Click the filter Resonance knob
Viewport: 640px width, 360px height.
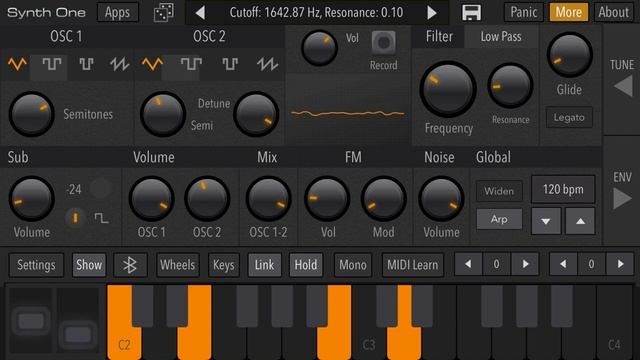[x=510, y=86]
